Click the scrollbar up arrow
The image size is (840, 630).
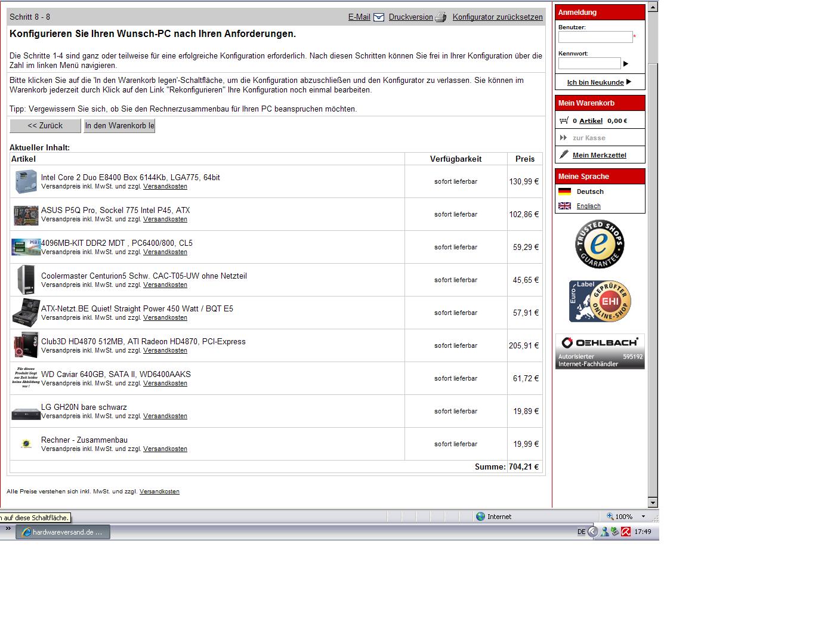click(x=653, y=7)
